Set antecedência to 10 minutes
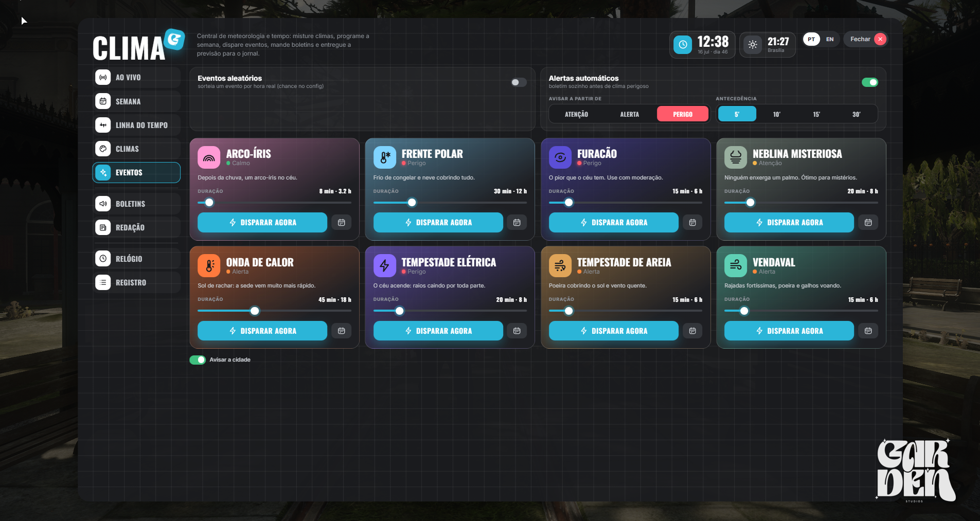980x521 pixels. pos(777,114)
